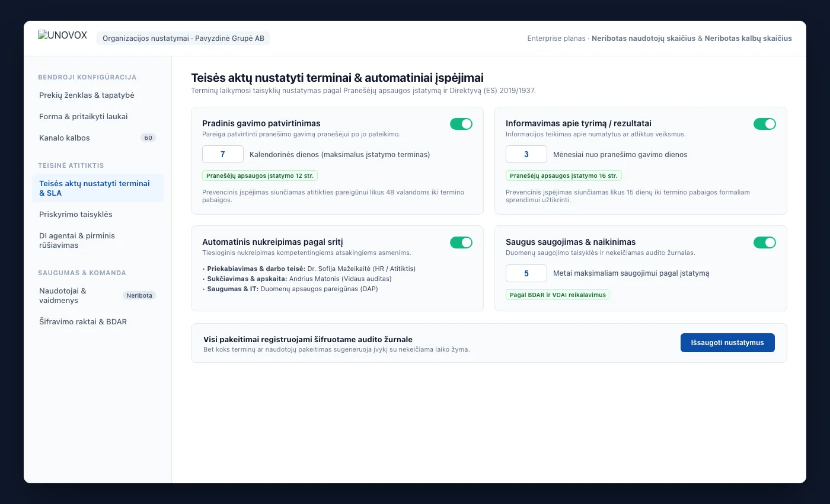Image resolution: width=830 pixels, height=504 pixels.
Task: Click the UNOVOX logo image
Action: point(62,35)
